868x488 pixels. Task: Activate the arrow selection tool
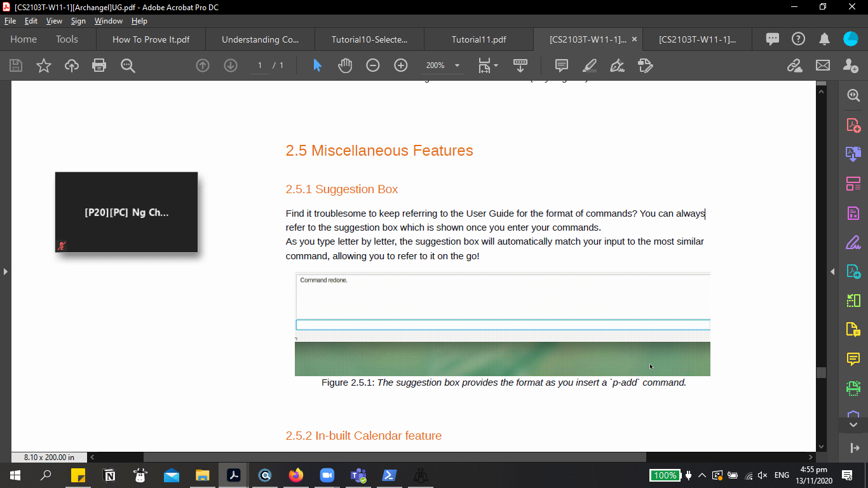coord(317,65)
